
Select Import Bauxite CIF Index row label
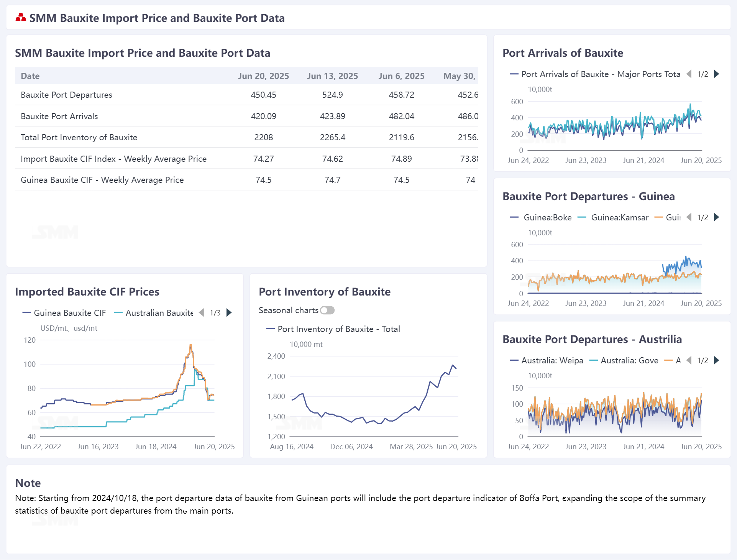(113, 159)
